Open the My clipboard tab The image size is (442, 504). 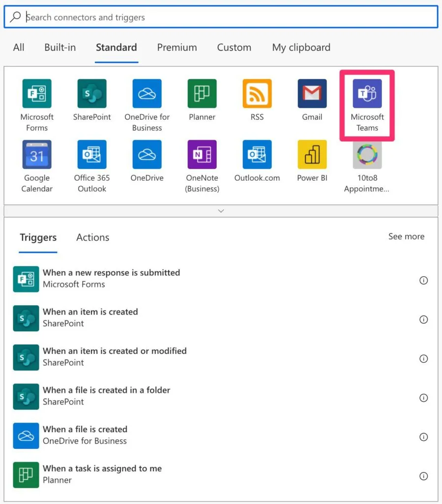301,48
